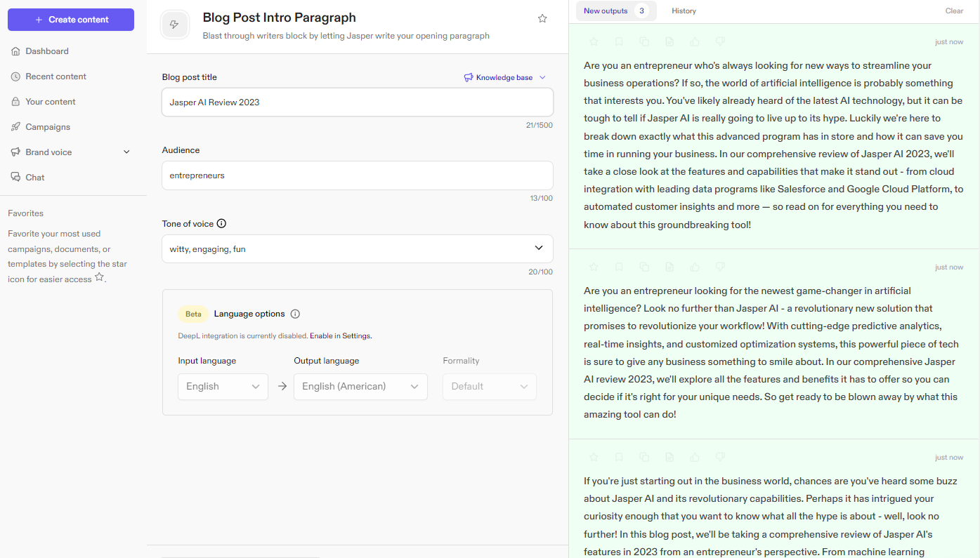The image size is (980, 558).
Task: Thumbs up the newest game-changer output
Action: pos(695,267)
